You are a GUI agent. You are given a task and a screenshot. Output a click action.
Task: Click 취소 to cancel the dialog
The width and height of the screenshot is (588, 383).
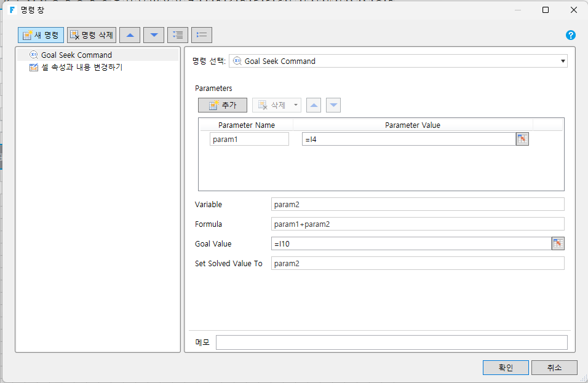click(554, 368)
